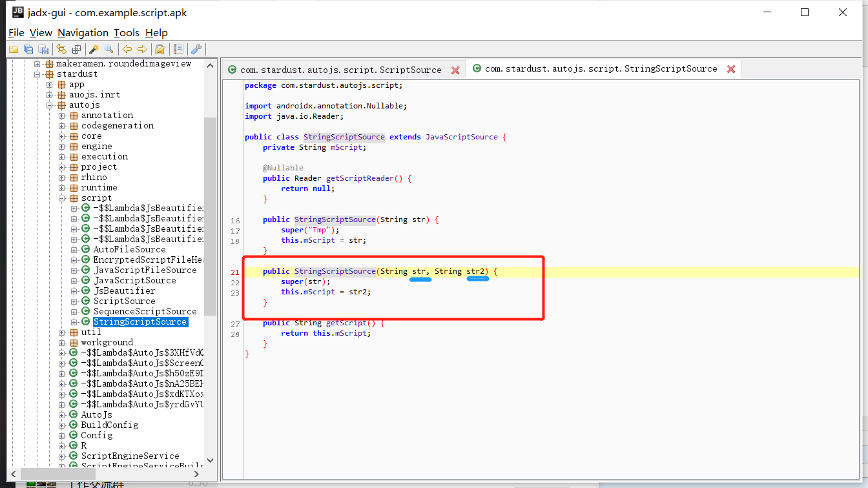Click the Export as Gradle project icon
This screenshot has height=488, width=868.
point(43,49)
